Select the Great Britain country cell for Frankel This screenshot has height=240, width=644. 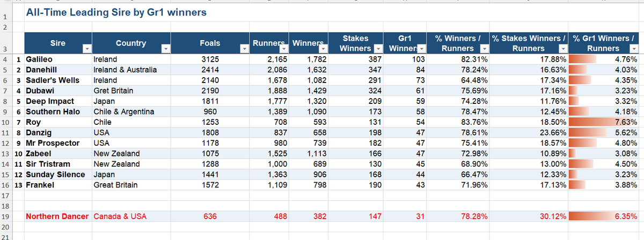(131, 185)
